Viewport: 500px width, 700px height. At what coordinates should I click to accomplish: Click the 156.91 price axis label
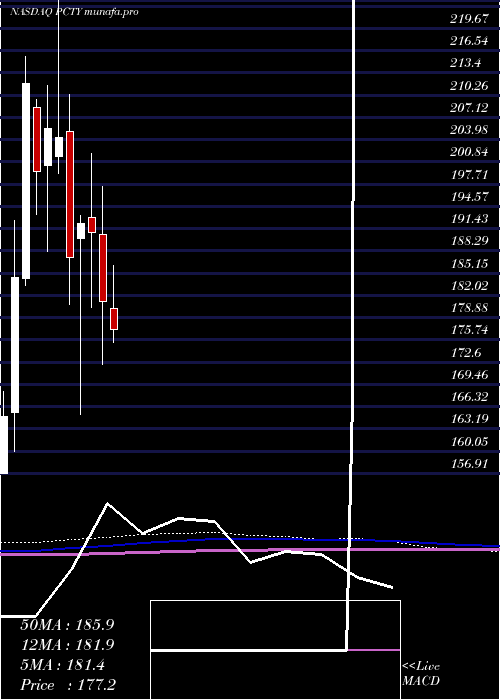469,464
